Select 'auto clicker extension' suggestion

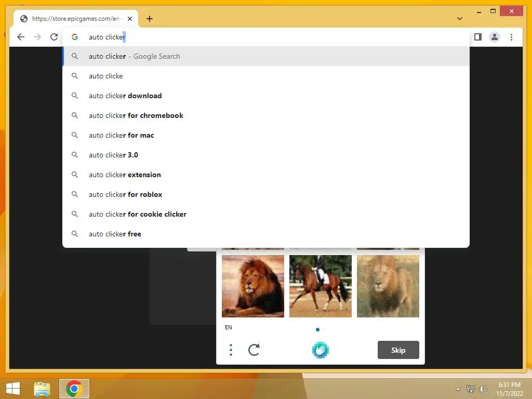coord(266,175)
